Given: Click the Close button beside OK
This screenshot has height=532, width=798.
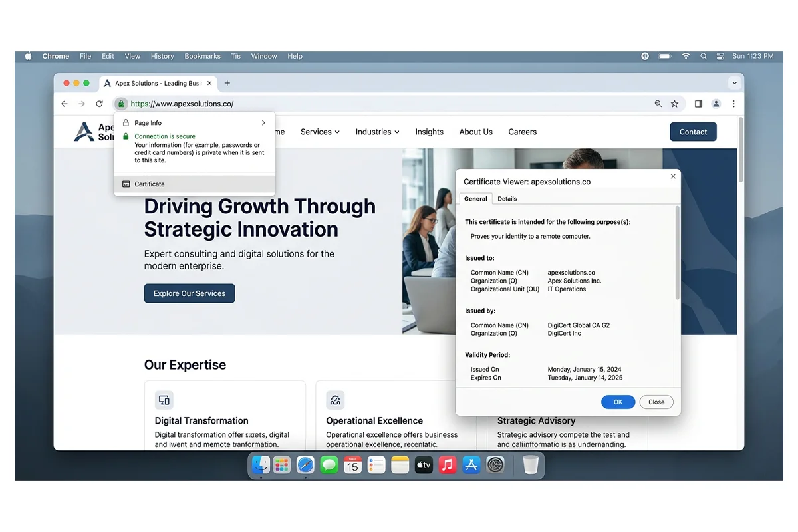Looking at the screenshot, I should 656,402.
